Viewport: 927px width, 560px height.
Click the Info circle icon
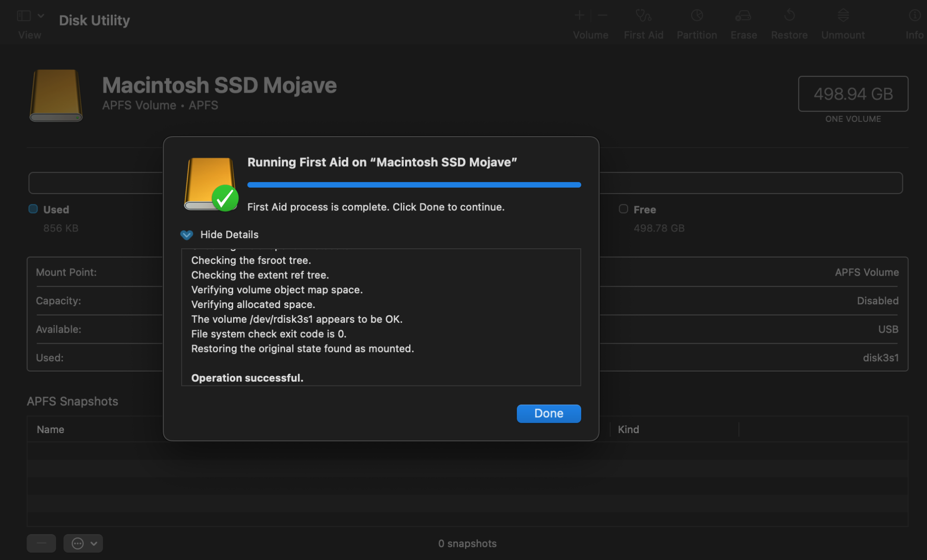914,16
